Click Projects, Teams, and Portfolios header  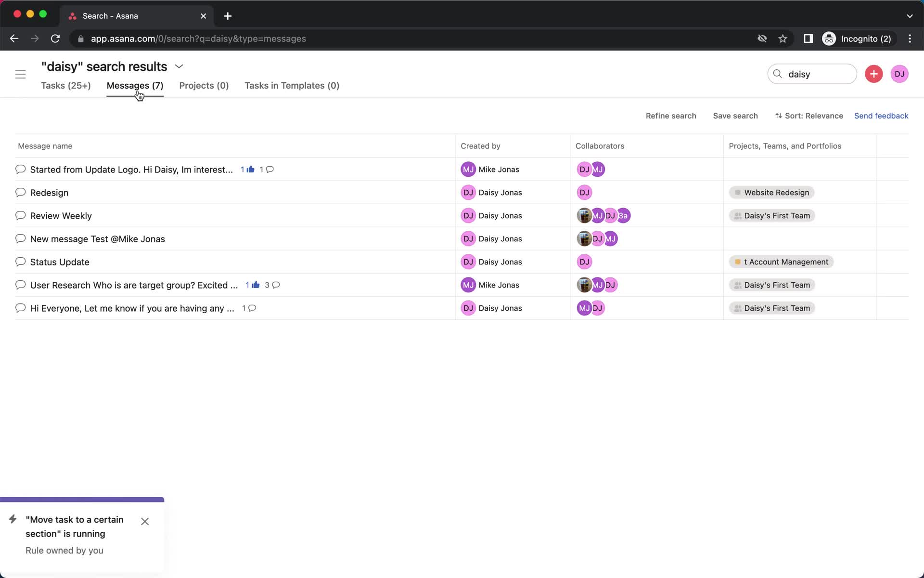[x=785, y=146]
